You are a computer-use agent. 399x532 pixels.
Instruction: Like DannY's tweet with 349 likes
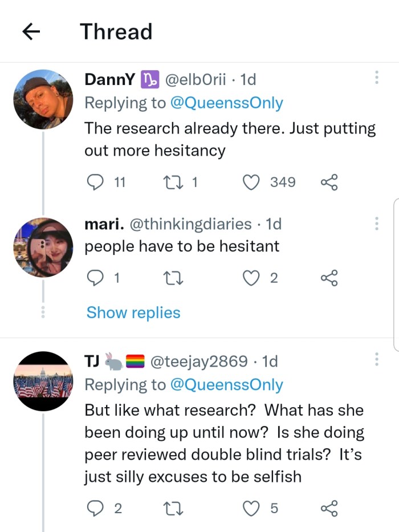[251, 182]
